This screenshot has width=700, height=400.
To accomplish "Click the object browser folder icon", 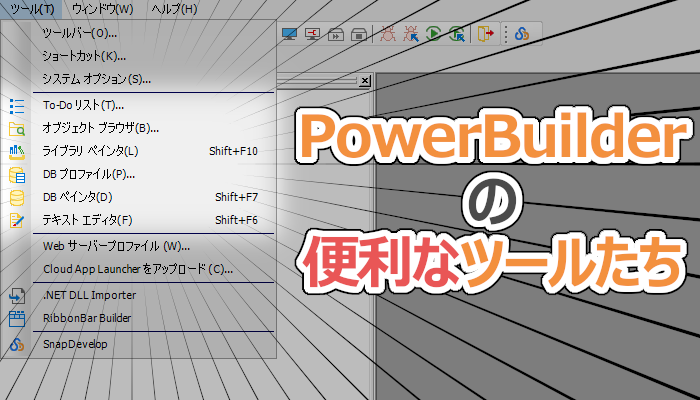I will click(x=17, y=129).
